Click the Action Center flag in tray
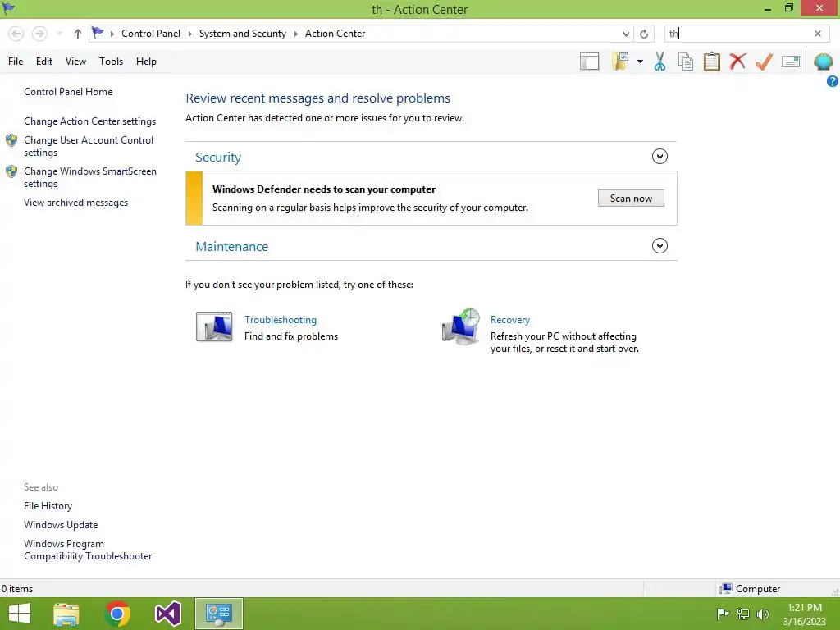 pos(723,614)
